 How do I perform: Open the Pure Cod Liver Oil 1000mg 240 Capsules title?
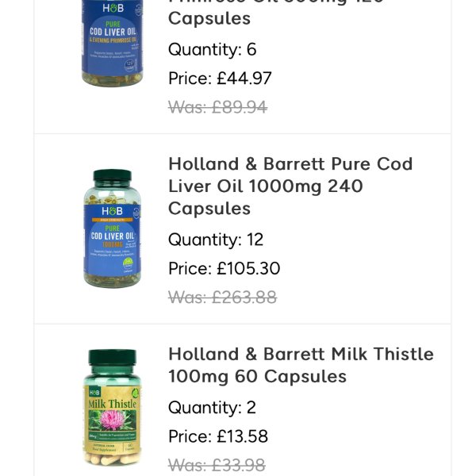tap(290, 186)
